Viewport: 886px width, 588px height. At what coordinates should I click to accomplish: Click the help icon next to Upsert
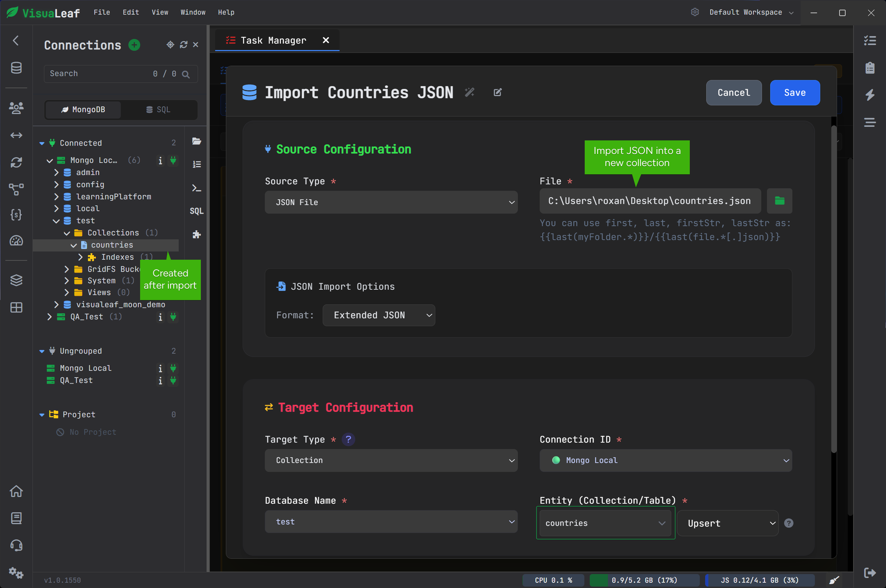click(x=789, y=523)
